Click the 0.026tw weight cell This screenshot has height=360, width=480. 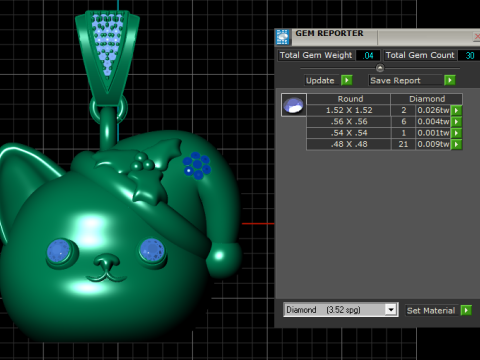(433, 110)
